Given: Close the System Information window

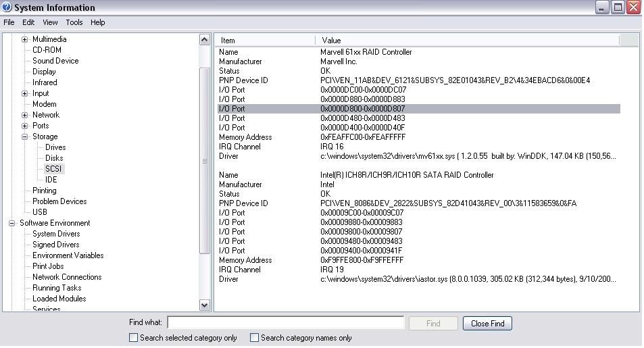Looking at the screenshot, I should click(x=634, y=7).
